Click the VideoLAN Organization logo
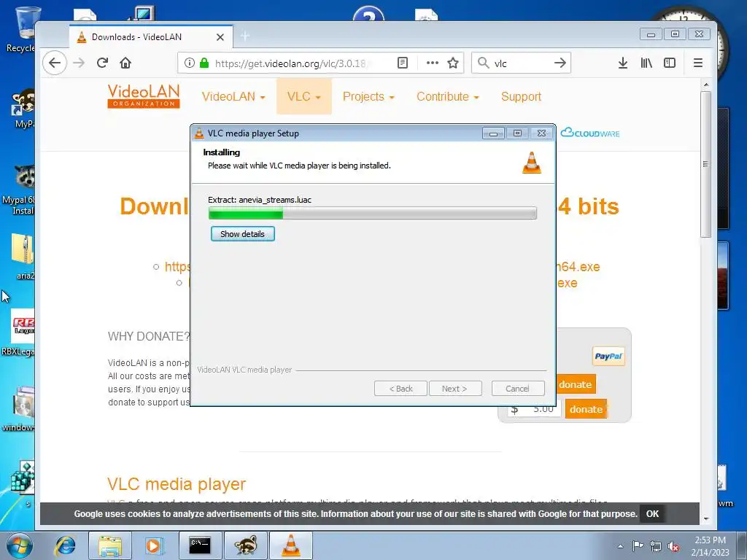The height and width of the screenshot is (560, 747). [144, 96]
